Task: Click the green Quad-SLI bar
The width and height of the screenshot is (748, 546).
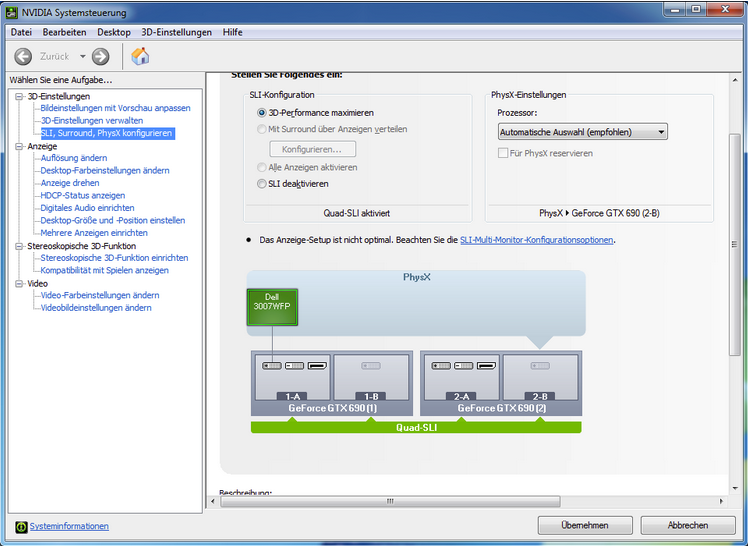Action: (x=416, y=427)
